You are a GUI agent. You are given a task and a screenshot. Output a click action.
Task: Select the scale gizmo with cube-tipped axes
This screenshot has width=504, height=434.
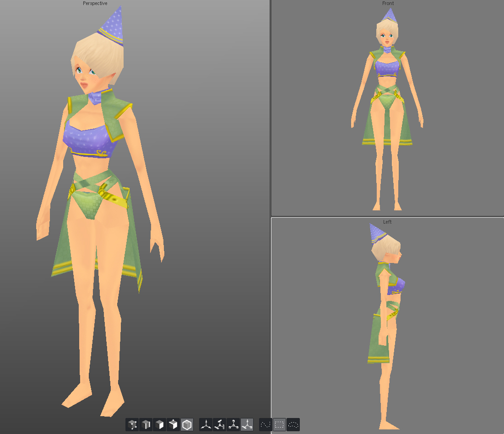pyautogui.click(x=233, y=425)
